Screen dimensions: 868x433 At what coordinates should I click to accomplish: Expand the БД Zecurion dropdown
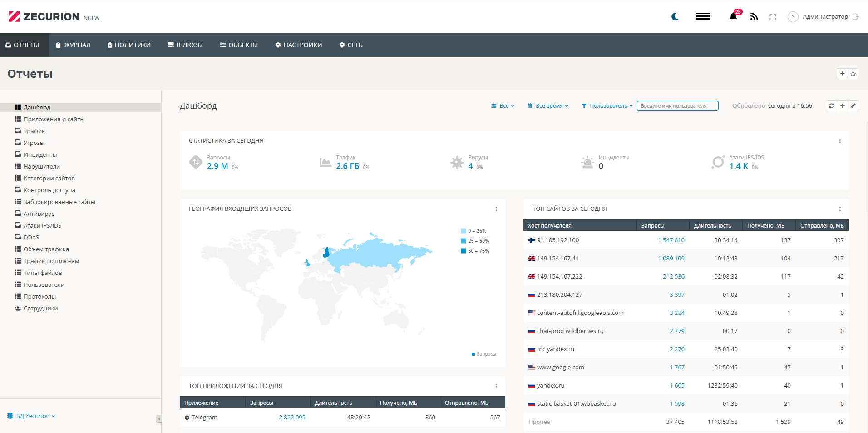[x=31, y=416]
